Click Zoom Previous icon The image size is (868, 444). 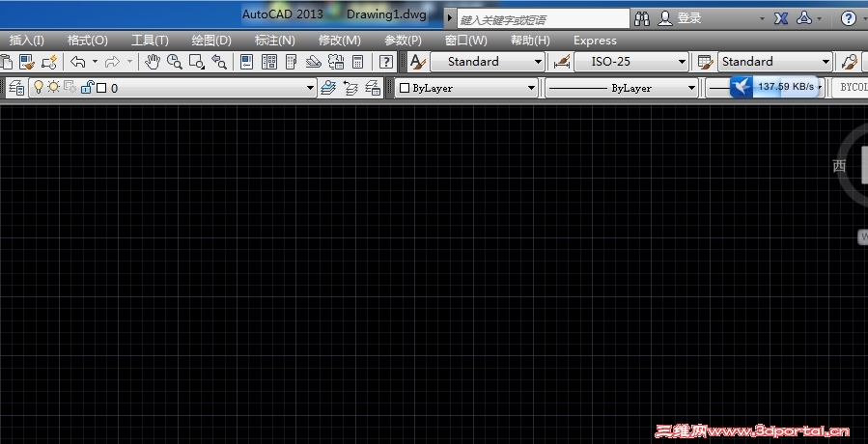[x=219, y=62]
